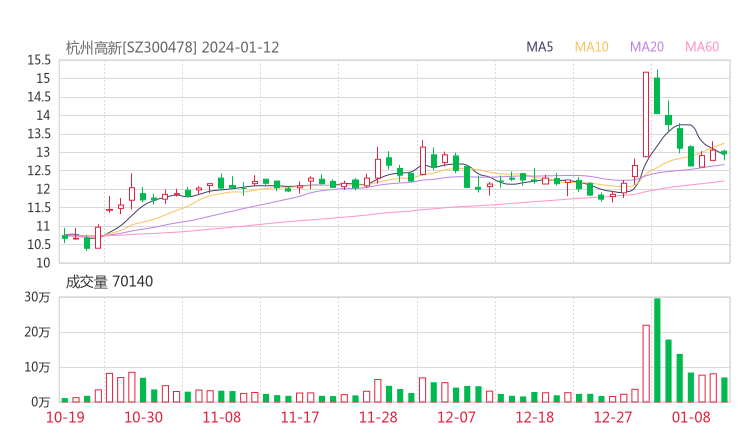The height and width of the screenshot is (440, 740).
Task: Click the MA10 legend label
Action: (x=591, y=47)
